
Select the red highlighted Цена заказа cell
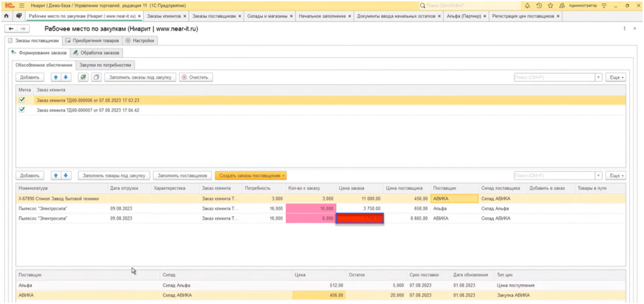pos(360,218)
